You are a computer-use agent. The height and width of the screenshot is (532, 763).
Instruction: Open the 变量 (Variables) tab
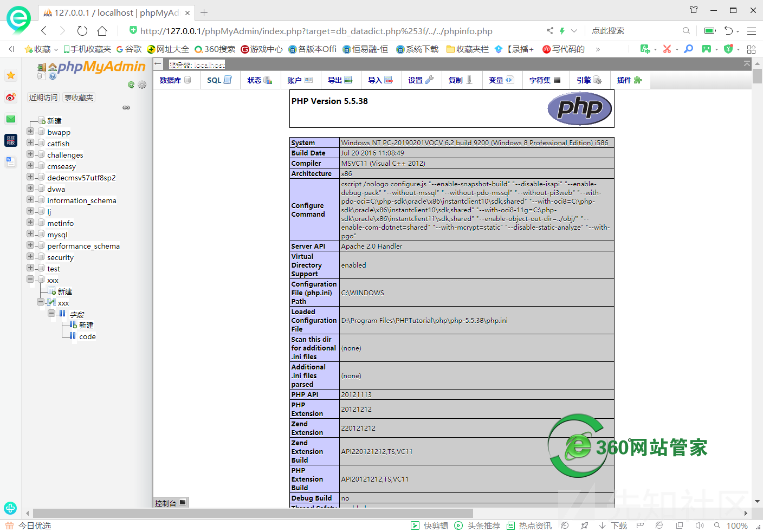(x=501, y=80)
